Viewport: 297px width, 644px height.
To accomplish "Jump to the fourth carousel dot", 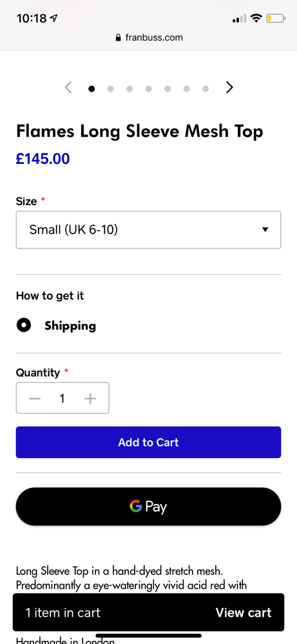I will coord(148,88).
